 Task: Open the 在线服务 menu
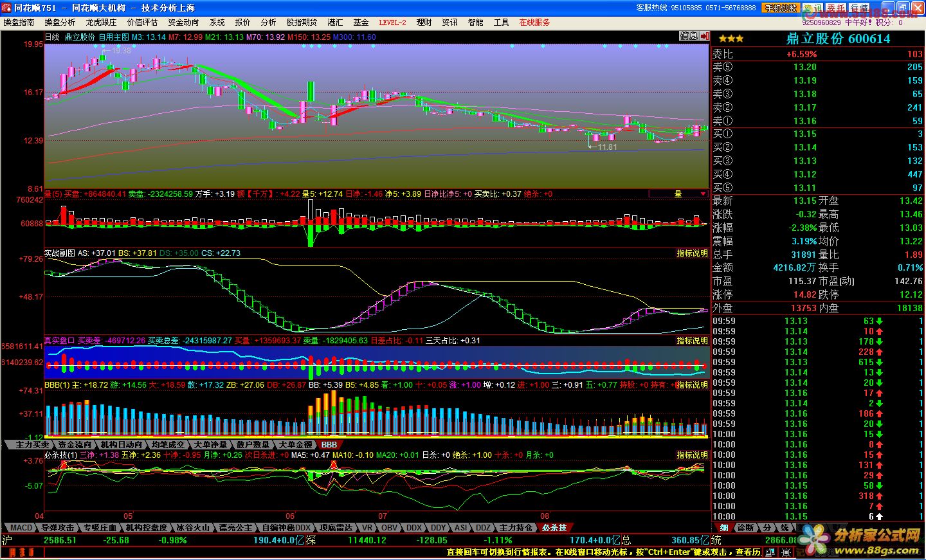[x=535, y=23]
